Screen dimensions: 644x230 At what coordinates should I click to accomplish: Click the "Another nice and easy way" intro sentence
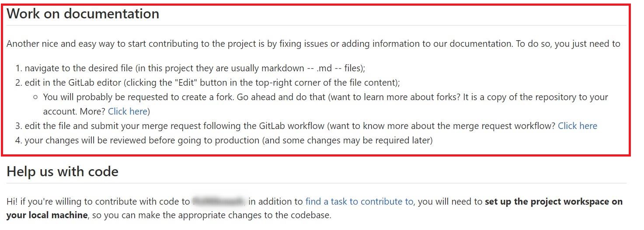pyautogui.click(x=175, y=44)
